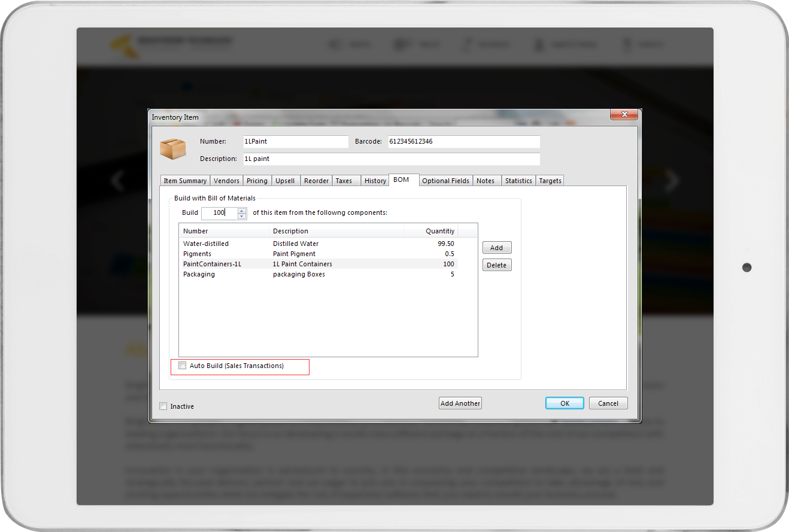Go to the Pricing tab
The width and height of the screenshot is (789, 532).
pos(257,181)
